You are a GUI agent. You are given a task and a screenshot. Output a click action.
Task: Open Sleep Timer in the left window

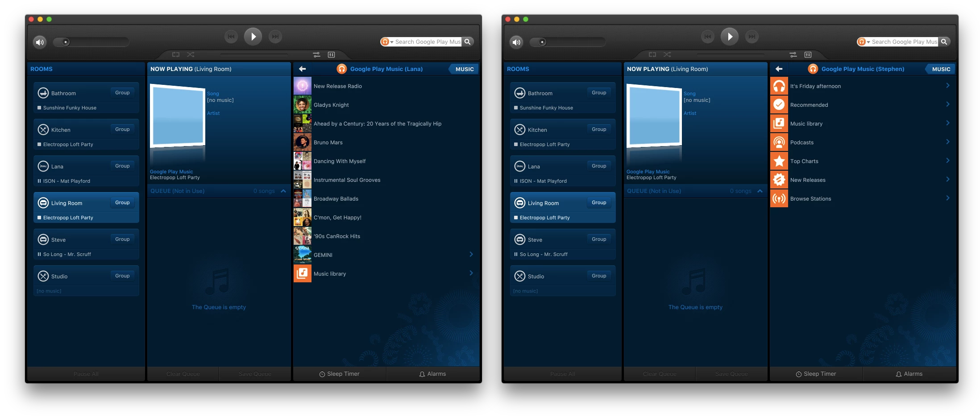(340, 374)
